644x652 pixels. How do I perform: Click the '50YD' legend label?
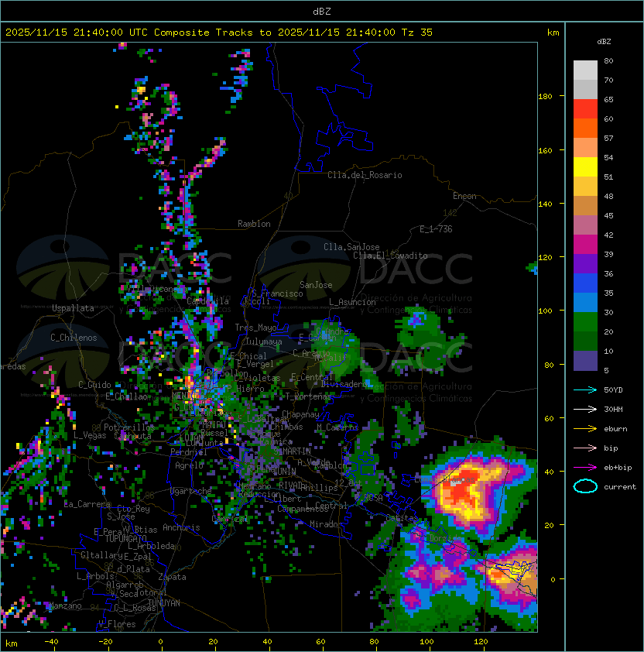[613, 390]
